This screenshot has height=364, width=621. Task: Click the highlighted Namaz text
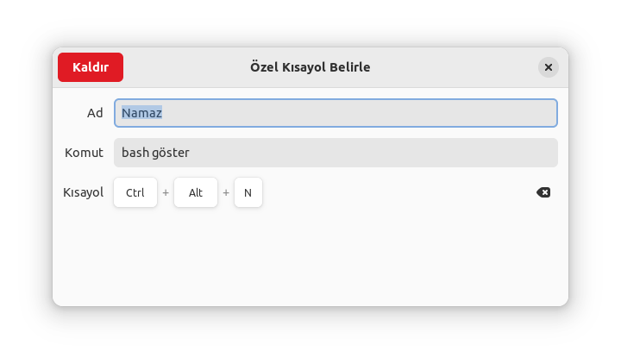click(142, 113)
